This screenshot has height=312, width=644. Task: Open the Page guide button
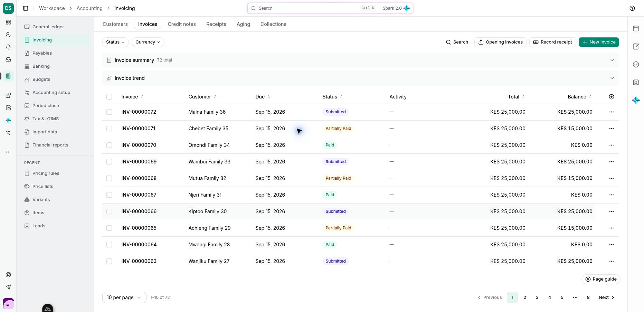pyautogui.click(x=601, y=279)
